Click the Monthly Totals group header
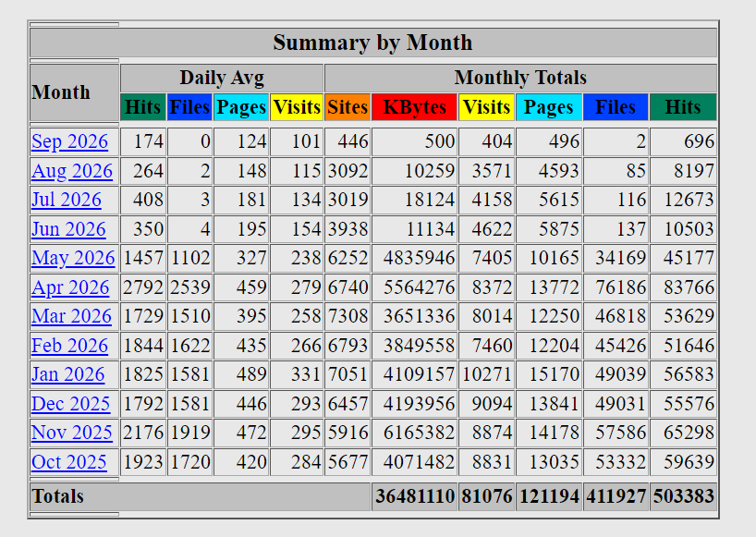Viewport: 756px width, 537px height. coord(520,78)
